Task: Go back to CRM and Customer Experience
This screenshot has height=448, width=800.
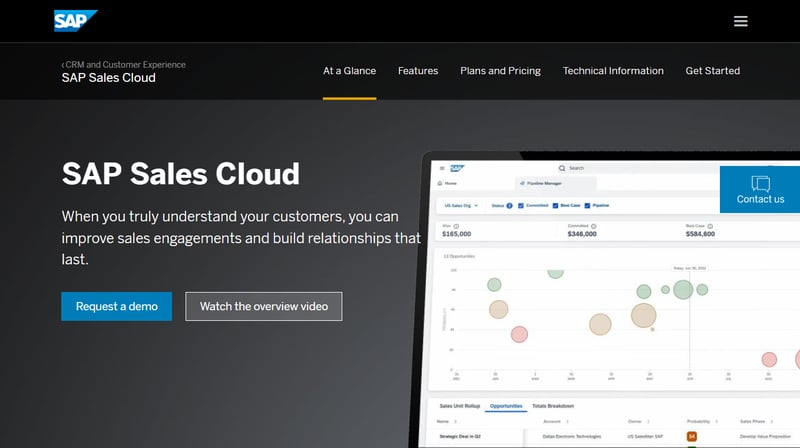Action: (123, 65)
